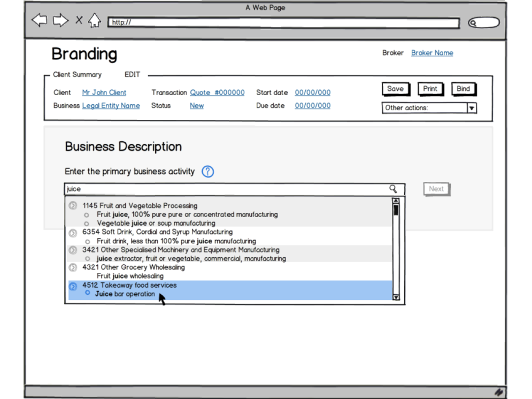Click the Start date value link
This screenshot has height=399, width=532.
312,93
